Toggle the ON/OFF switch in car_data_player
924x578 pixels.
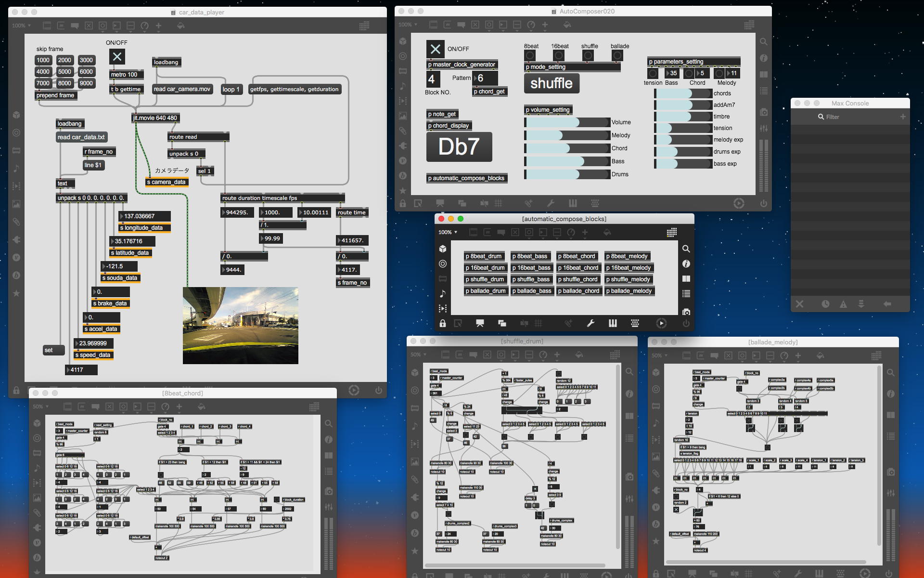pos(117,57)
